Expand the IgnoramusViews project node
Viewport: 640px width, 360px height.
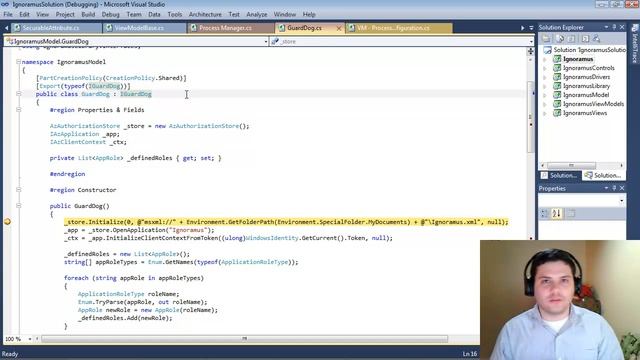click(545, 113)
